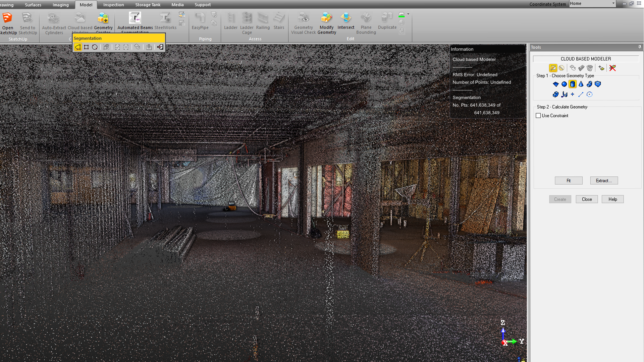Click the Intersect tool
Image resolution: width=644 pixels, height=362 pixels.
tap(346, 21)
